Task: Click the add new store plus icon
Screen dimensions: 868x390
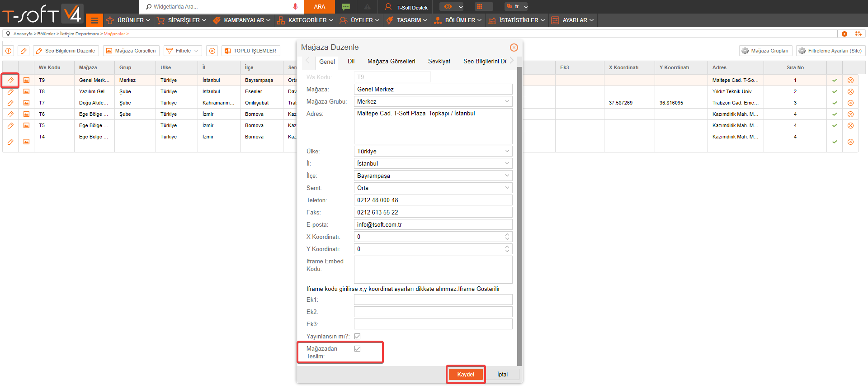Action: coord(8,51)
